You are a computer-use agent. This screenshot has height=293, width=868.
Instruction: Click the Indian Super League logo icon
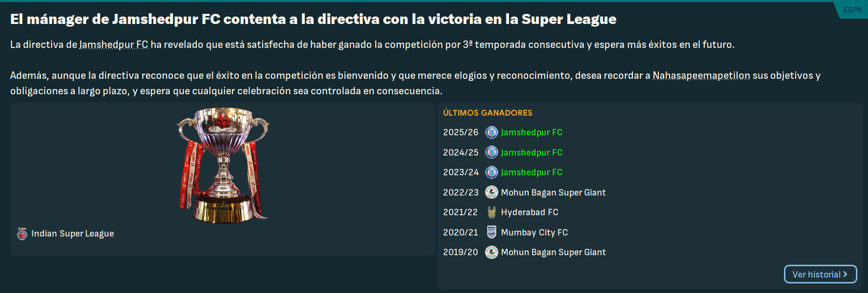(x=22, y=234)
